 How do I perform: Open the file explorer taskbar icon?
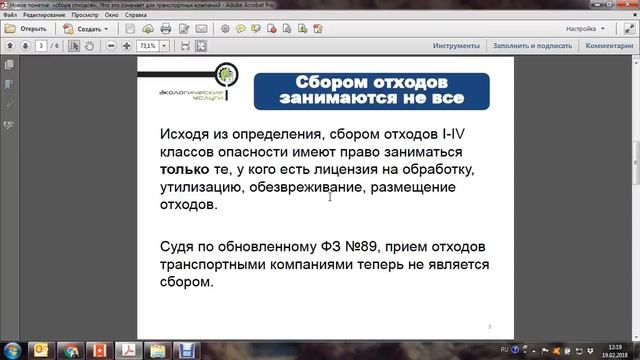click(158, 351)
